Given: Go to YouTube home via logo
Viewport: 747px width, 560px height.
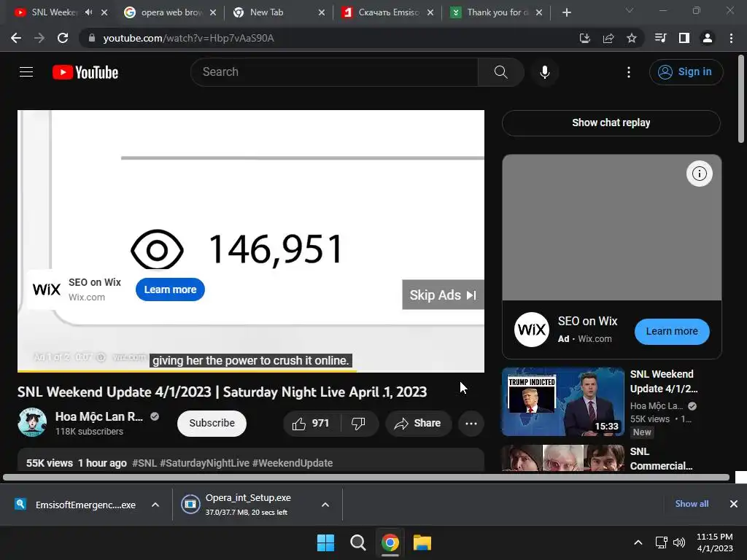Looking at the screenshot, I should (85, 72).
